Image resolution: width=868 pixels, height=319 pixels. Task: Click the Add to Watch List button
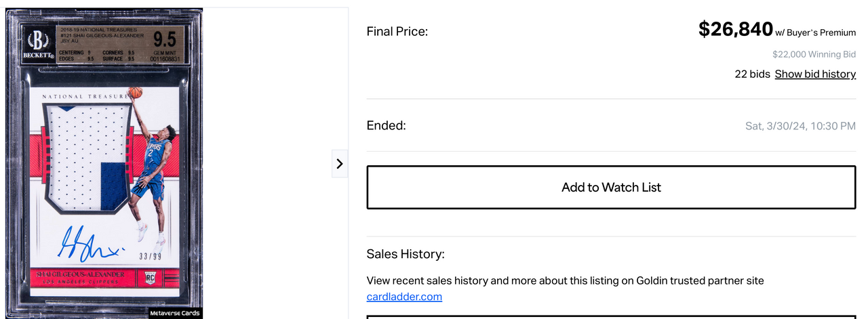pyautogui.click(x=611, y=187)
